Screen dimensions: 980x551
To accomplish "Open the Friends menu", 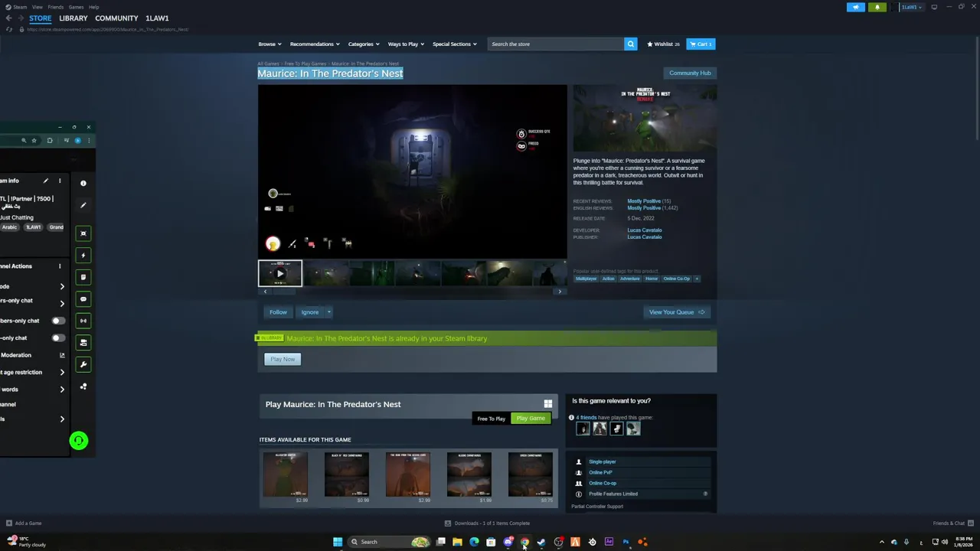I will pyautogui.click(x=55, y=7).
